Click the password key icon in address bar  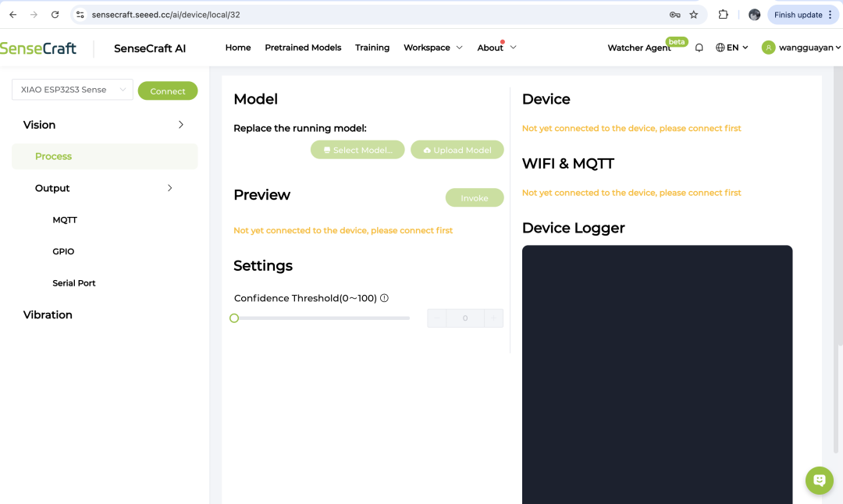coord(674,15)
